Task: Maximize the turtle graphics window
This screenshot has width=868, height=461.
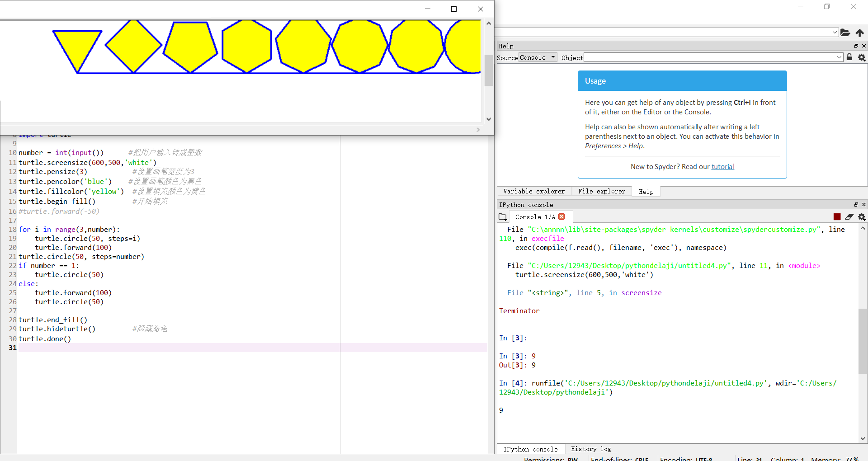Action: [x=454, y=9]
